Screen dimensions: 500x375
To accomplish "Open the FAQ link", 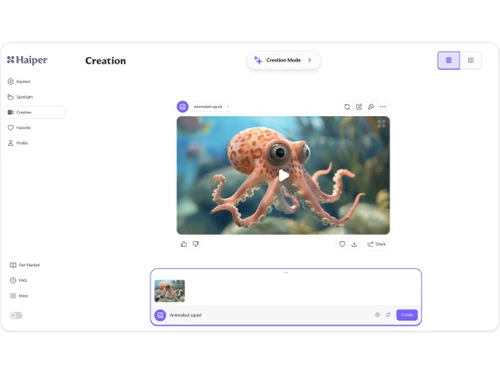I will point(18,280).
